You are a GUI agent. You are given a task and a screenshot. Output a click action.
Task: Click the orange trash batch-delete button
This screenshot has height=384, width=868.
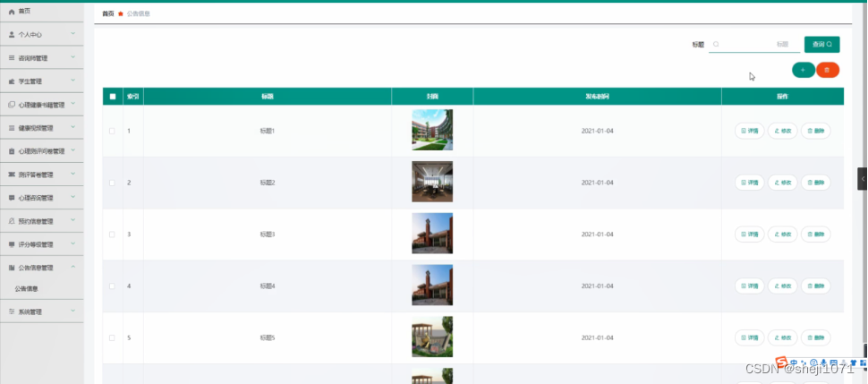[828, 70]
